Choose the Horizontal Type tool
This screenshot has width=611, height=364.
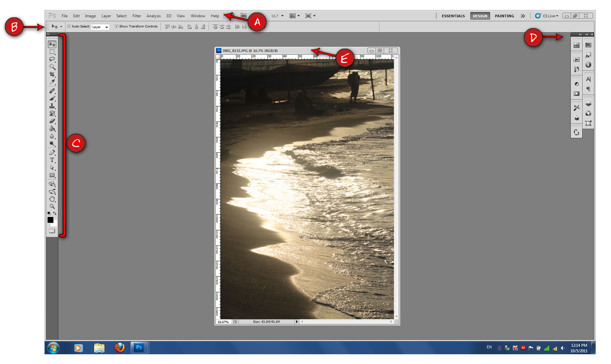pyautogui.click(x=52, y=160)
